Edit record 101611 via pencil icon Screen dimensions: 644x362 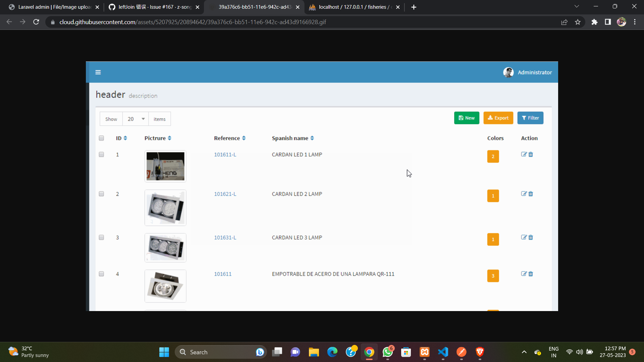tap(524, 274)
